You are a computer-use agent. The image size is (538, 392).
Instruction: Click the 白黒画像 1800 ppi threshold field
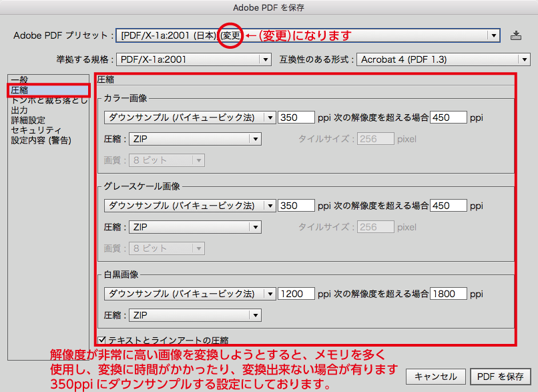pyautogui.click(x=448, y=294)
